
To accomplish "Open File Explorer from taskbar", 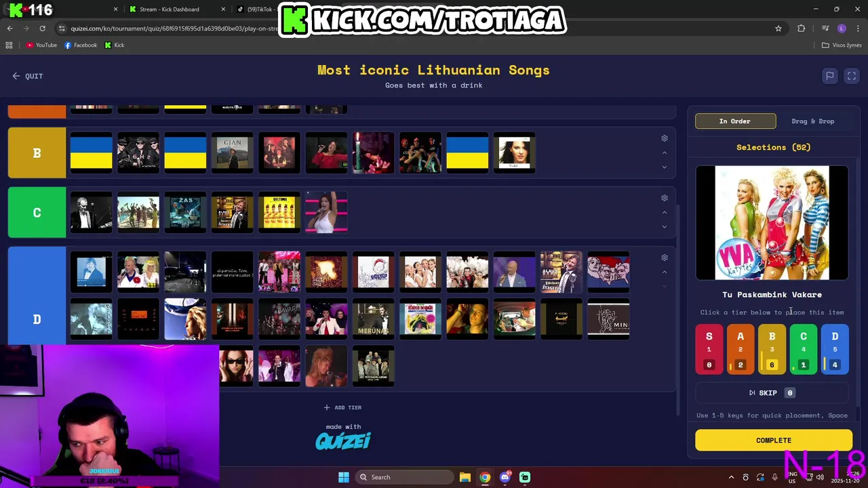I will pos(465,477).
